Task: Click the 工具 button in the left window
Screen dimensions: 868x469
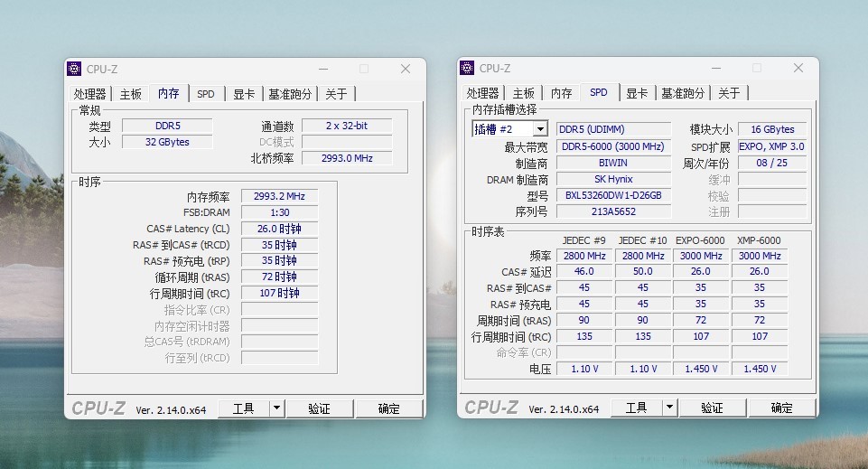Action: coord(244,408)
